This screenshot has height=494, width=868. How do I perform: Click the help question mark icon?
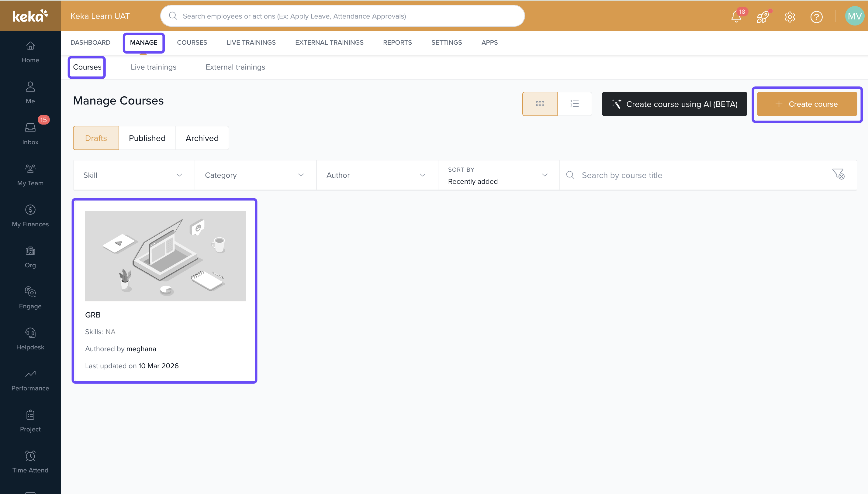(x=816, y=16)
